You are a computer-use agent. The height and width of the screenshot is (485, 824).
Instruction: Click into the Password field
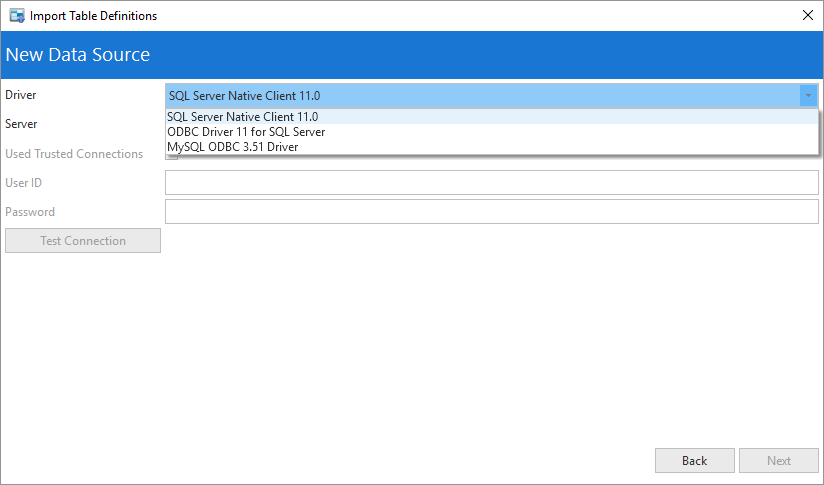click(x=492, y=212)
